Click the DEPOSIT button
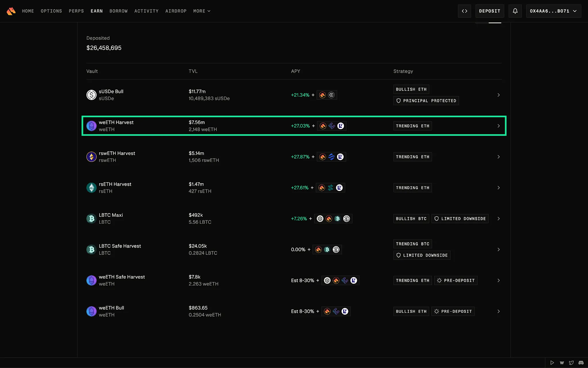 click(x=490, y=11)
